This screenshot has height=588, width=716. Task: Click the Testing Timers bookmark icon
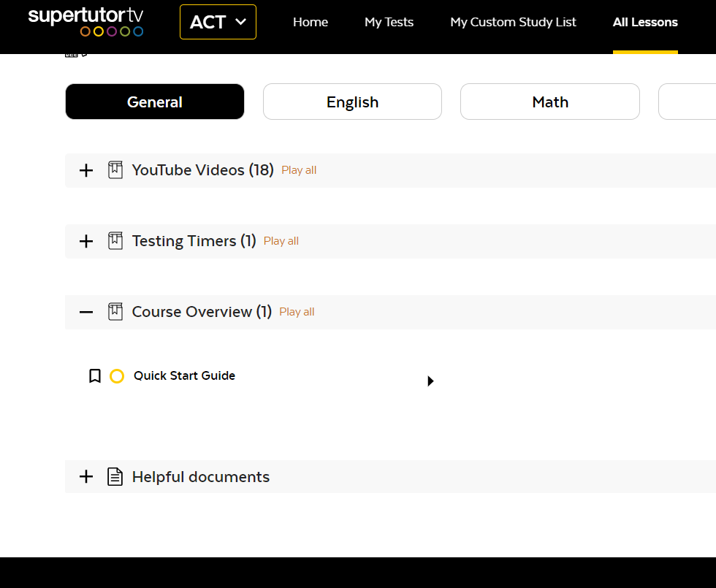pos(115,241)
